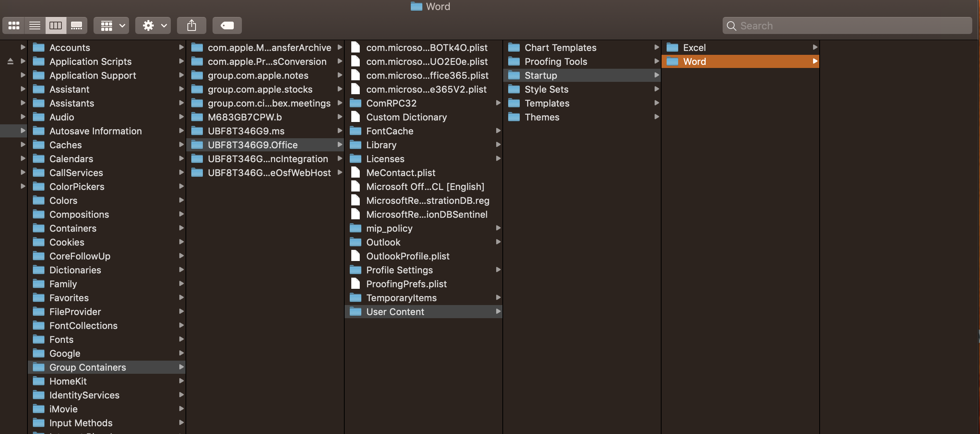Select the Autosave Information folder
The width and height of the screenshot is (980, 434).
pyautogui.click(x=107, y=131)
